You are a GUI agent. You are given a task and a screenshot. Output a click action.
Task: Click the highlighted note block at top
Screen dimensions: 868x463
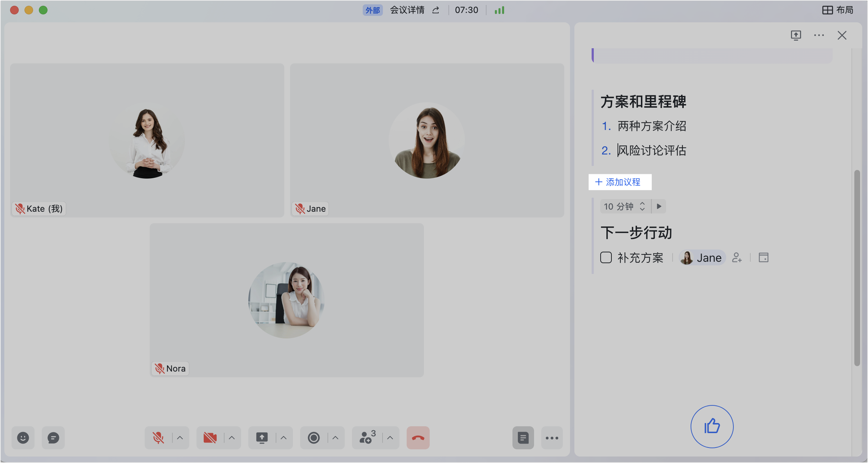pos(712,56)
